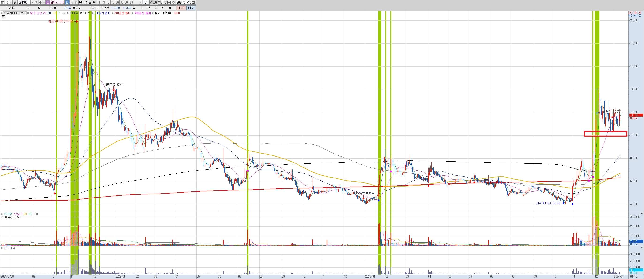Click the stock code input field 094480

[x=24, y=2]
